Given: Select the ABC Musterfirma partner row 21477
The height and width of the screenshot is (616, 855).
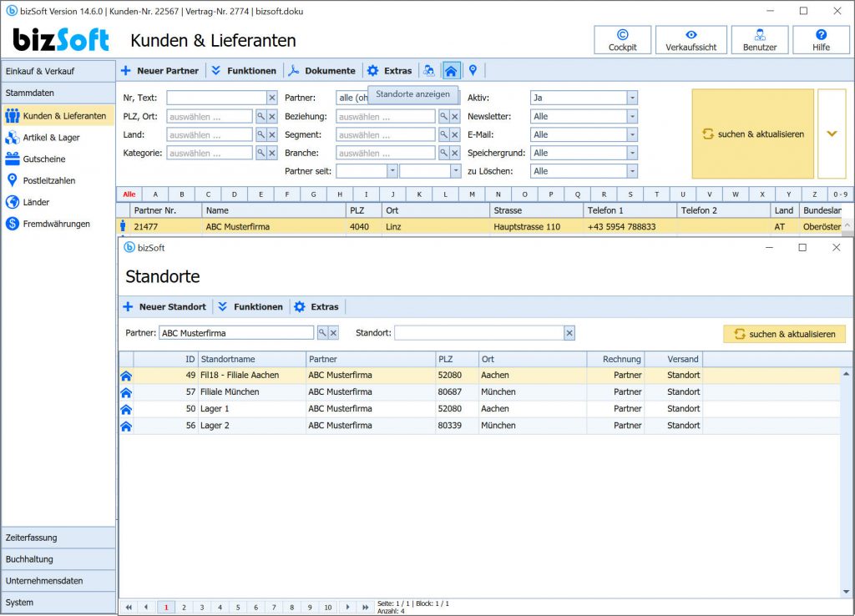Looking at the screenshot, I should tap(480, 227).
